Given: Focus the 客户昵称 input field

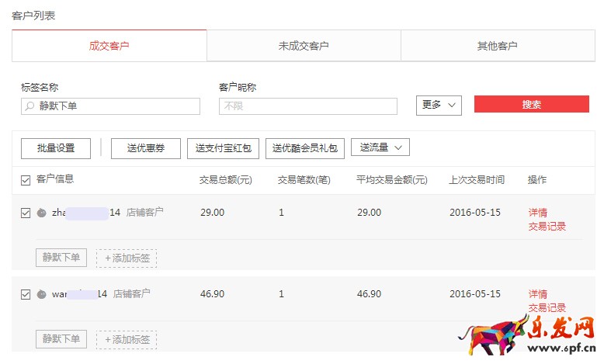Looking at the screenshot, I should coord(308,106).
